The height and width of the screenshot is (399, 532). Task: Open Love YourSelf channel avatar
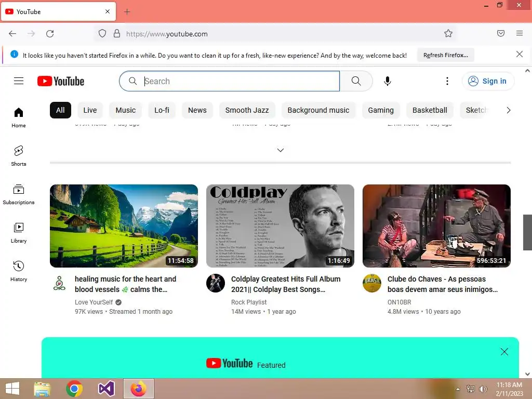(59, 283)
